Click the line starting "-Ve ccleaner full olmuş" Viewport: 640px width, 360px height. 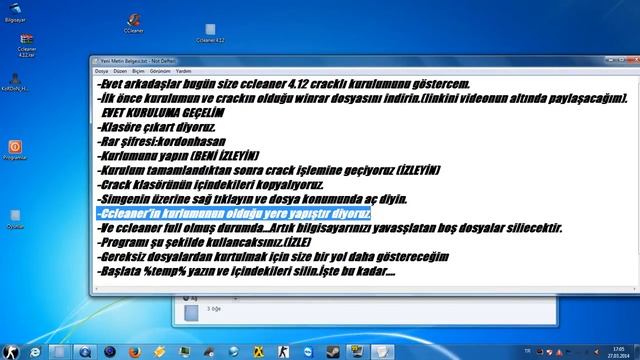329,228
